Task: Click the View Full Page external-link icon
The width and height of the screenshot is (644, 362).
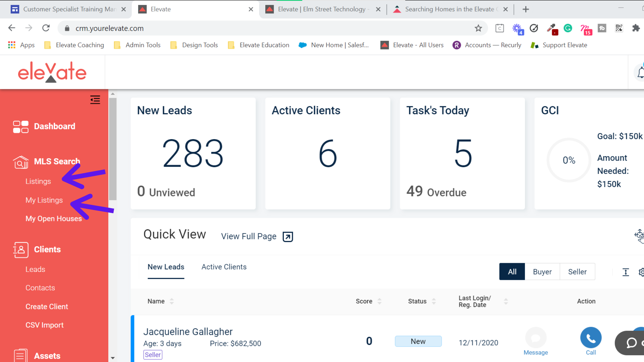Action: (x=288, y=237)
